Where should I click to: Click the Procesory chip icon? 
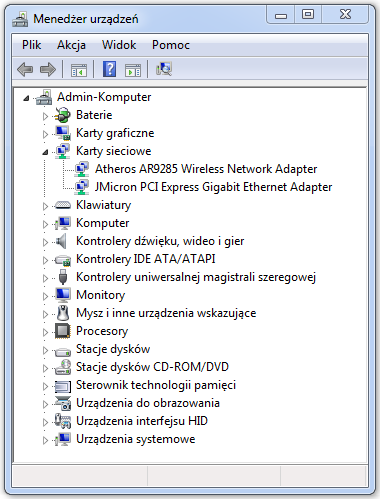click(63, 331)
